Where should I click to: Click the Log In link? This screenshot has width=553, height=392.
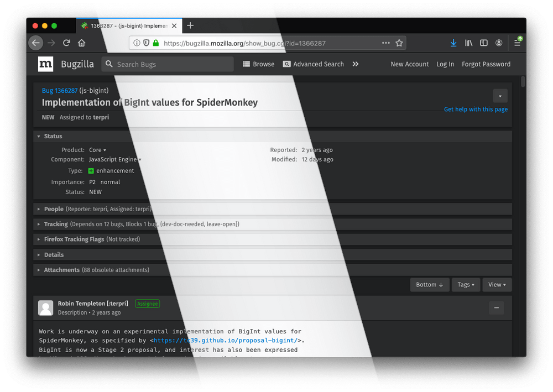[445, 64]
